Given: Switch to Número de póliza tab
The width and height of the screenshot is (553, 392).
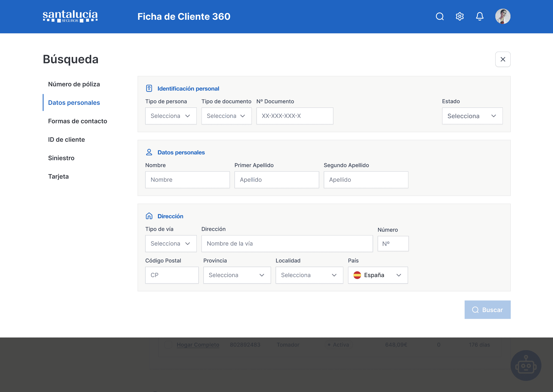Looking at the screenshot, I should (x=74, y=84).
